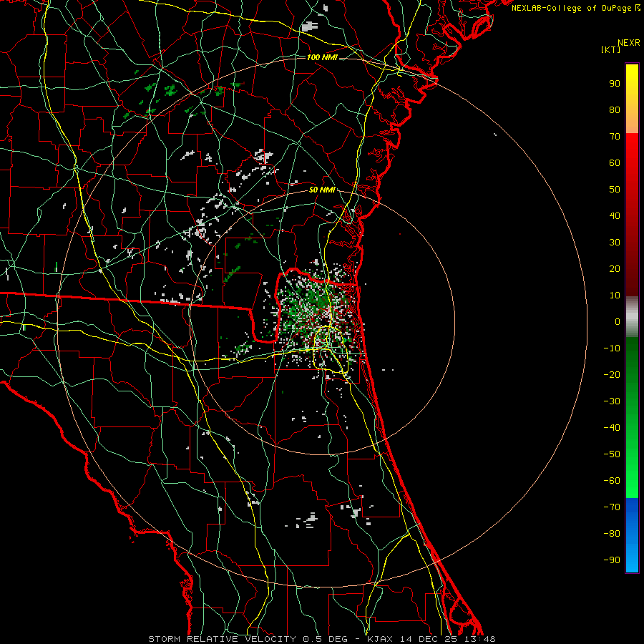Viewport: 644px width, 644px height.
Task: Click the -90 value on the velocity scale
Action: click(612, 560)
